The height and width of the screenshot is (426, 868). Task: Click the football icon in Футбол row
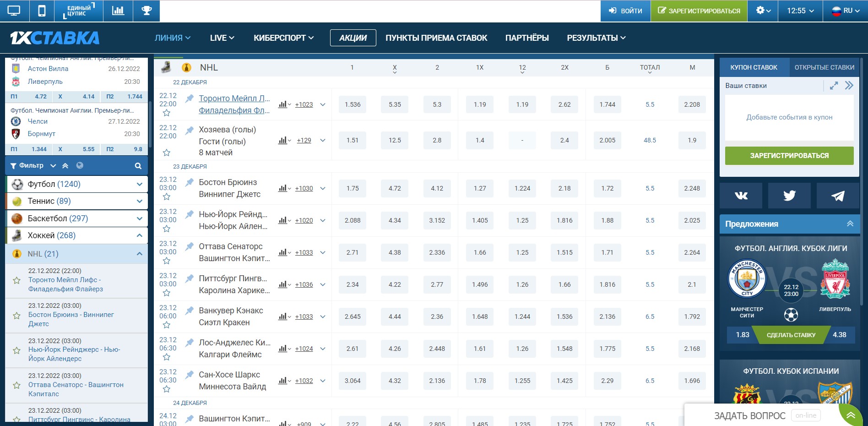(17, 184)
